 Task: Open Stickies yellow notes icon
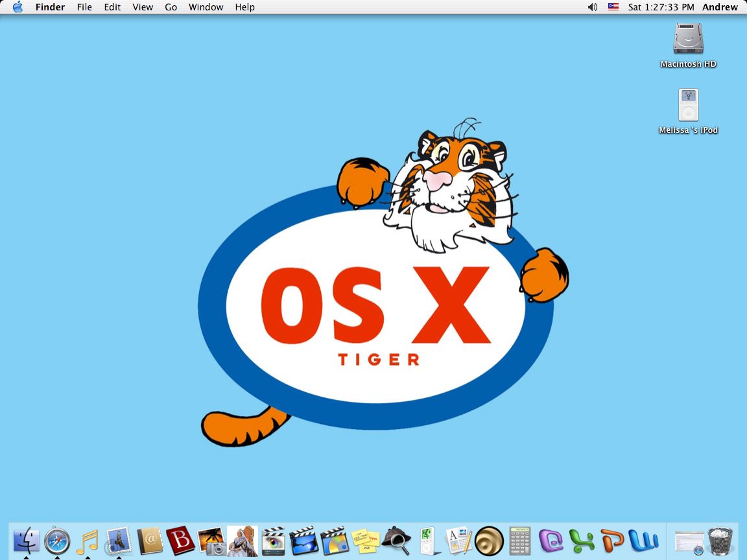tap(366, 541)
